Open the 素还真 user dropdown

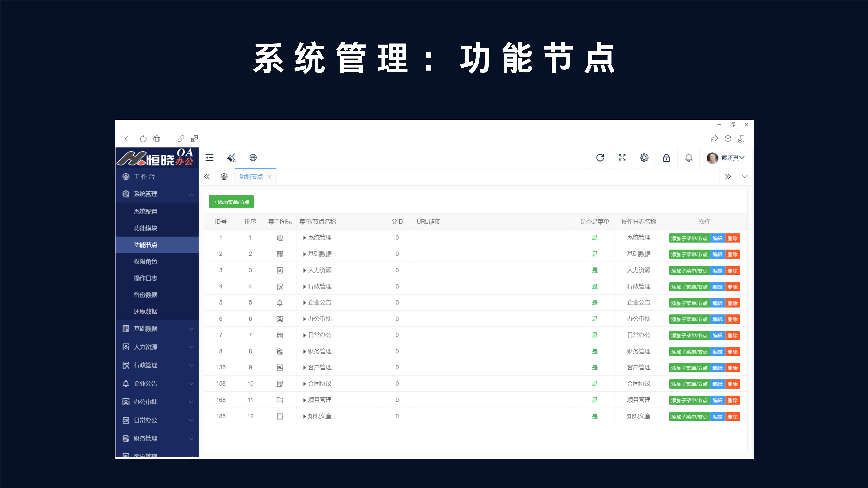tap(733, 158)
